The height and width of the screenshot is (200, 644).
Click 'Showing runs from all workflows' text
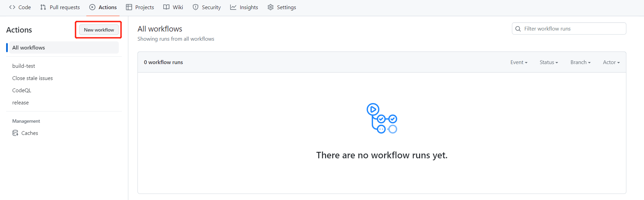(176, 39)
